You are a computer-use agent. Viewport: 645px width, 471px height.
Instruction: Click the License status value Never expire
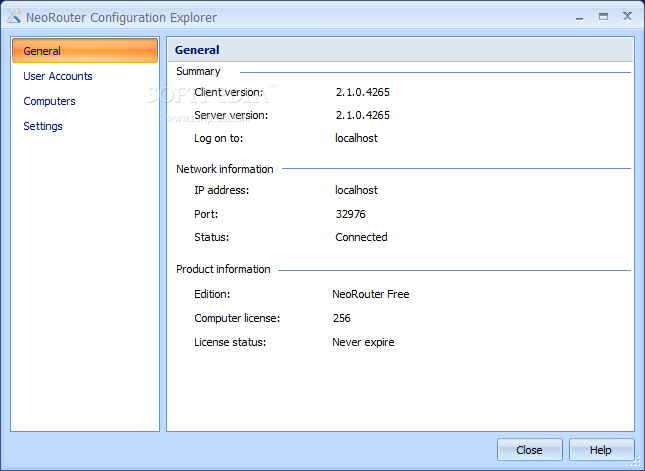click(363, 342)
